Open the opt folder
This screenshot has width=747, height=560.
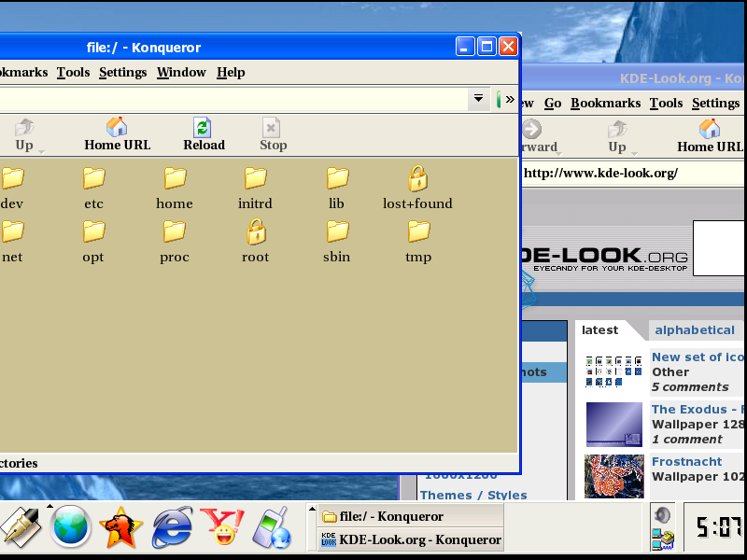coord(93,242)
